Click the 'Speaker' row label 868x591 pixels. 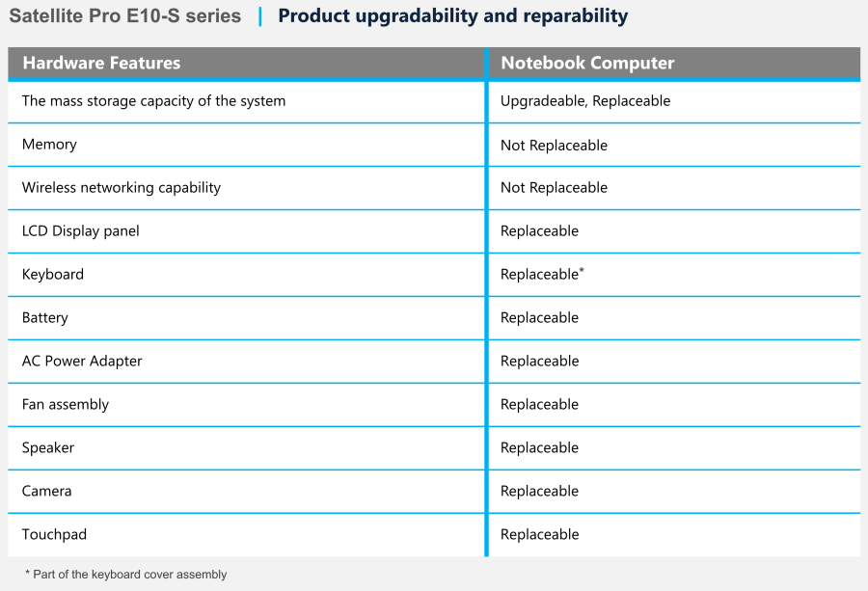coord(48,448)
